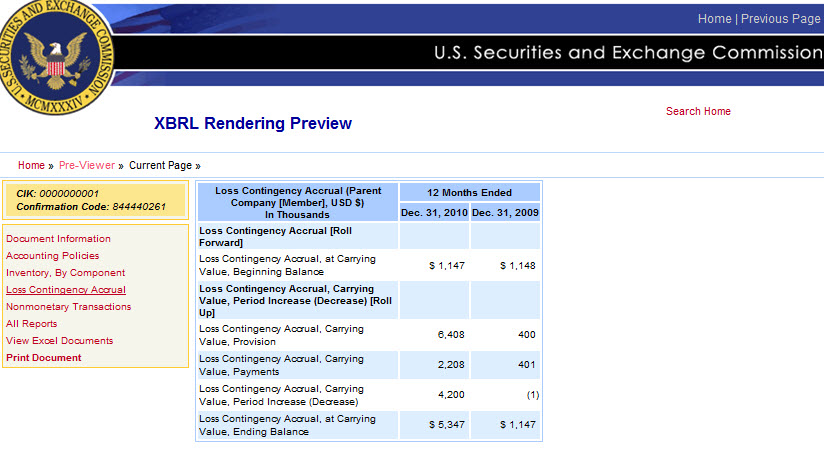The width and height of the screenshot is (824, 463).
Task: Open the Home link in top banner
Action: (x=714, y=19)
